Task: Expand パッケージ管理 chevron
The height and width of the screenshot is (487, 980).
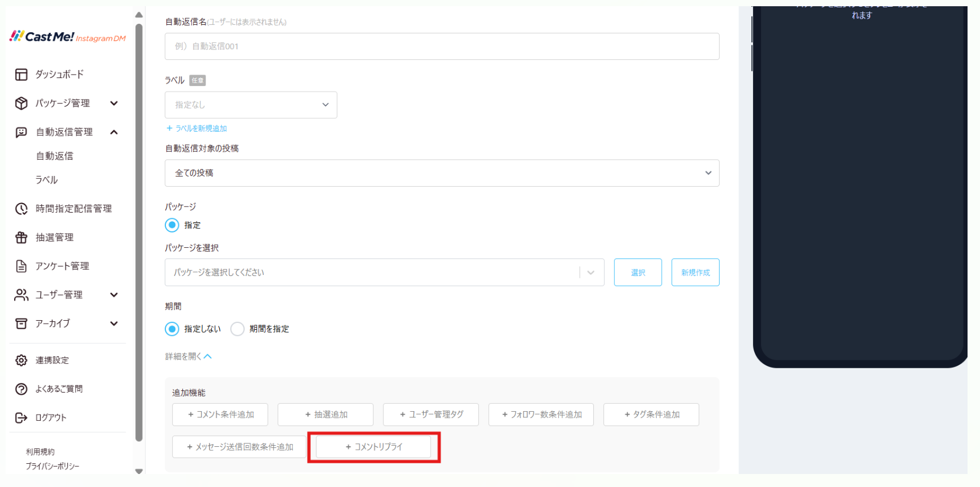Action: 114,104
